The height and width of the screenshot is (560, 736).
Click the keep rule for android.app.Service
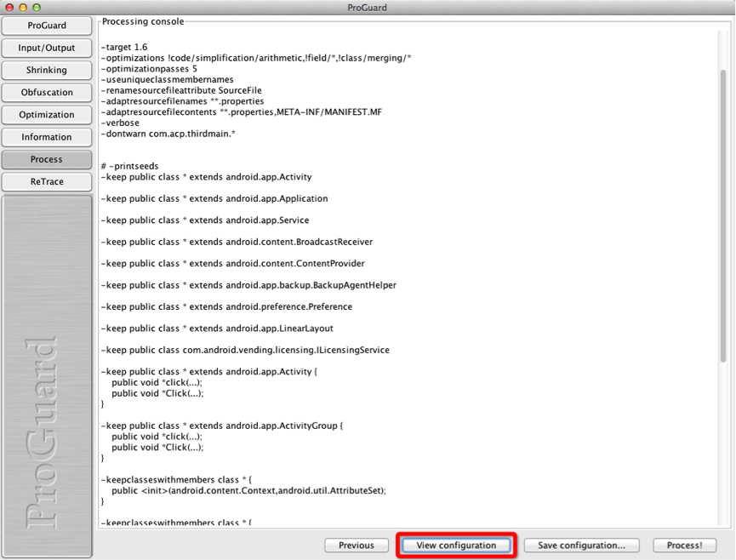tap(205, 220)
